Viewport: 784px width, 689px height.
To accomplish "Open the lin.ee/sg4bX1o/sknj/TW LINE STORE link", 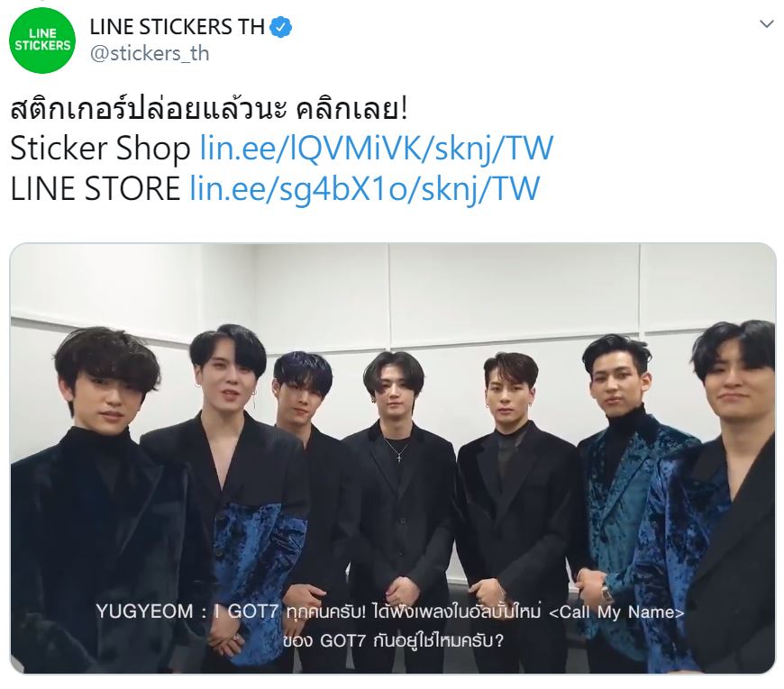I will point(365,188).
